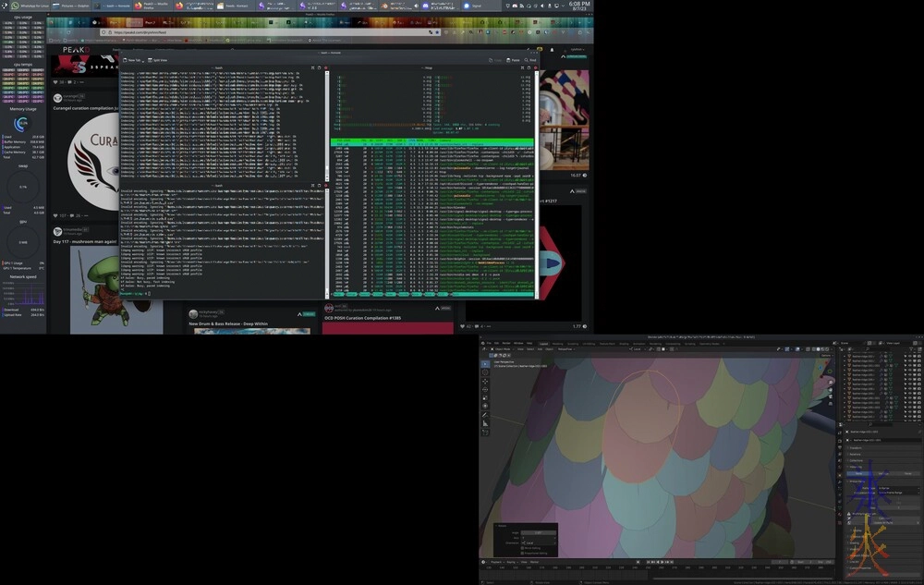The image size is (924, 585).
Task: Click Paste button in Konsole toolbar
Action: (513, 59)
